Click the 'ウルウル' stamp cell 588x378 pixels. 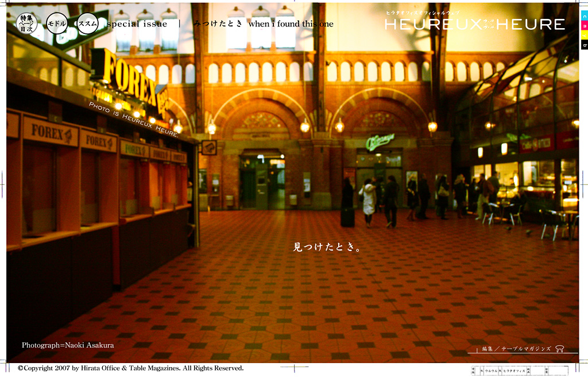[x=491, y=371]
